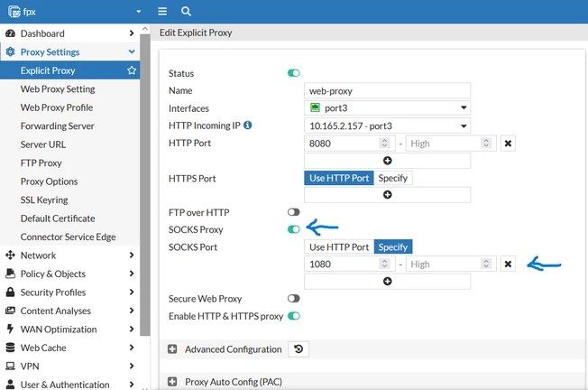Open the Interfaces port3 dropdown
The width and height of the screenshot is (588, 390).
[387, 108]
